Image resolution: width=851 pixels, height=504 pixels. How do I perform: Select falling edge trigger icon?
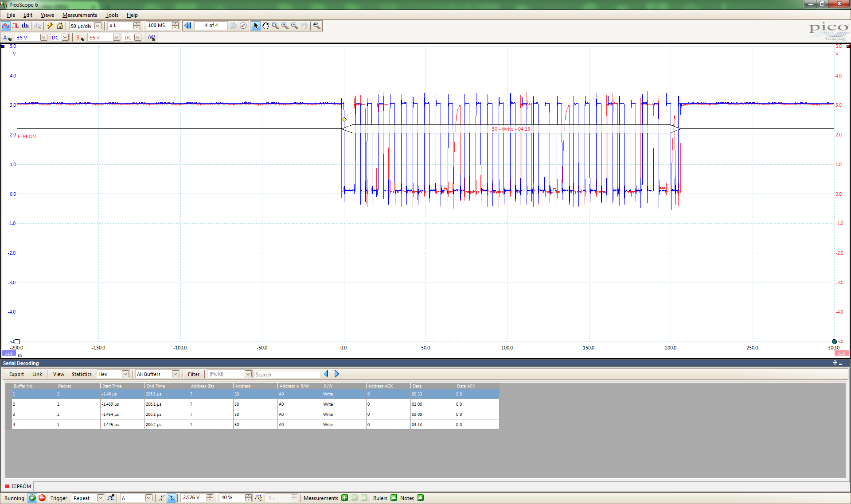click(172, 498)
